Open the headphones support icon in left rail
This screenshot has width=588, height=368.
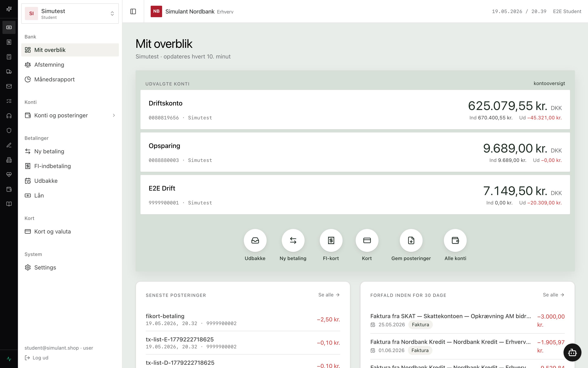pyautogui.click(x=9, y=116)
